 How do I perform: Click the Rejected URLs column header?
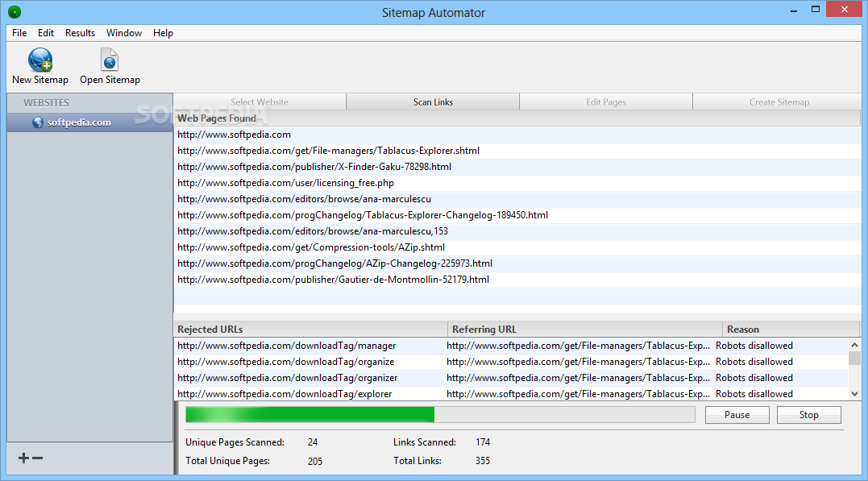[x=310, y=329]
